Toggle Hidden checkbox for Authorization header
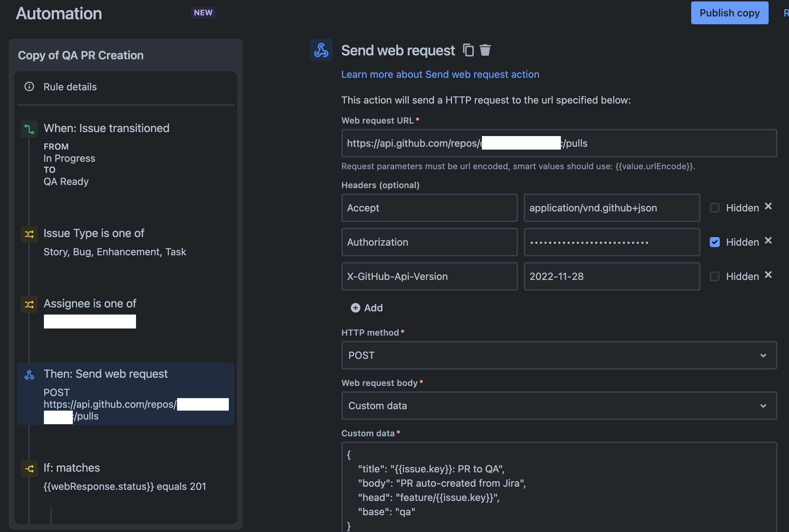 (x=714, y=241)
